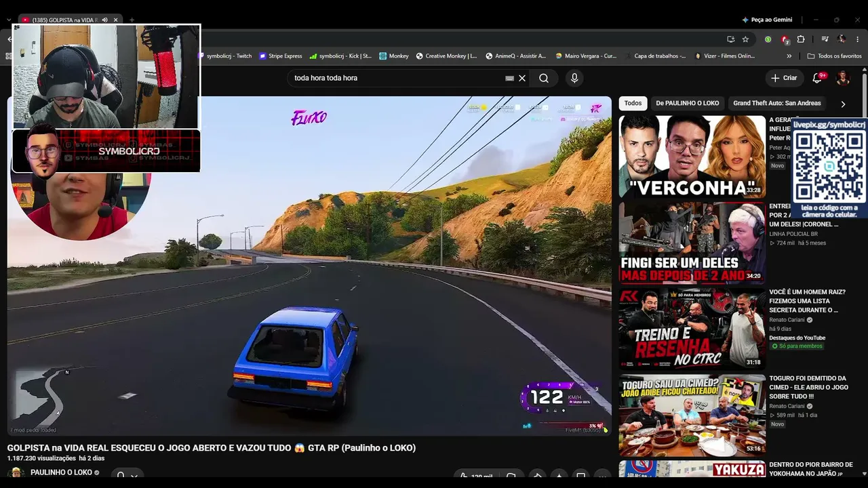This screenshot has width=868, height=488.
Task: Open the VERGONHA video thumbnail
Action: point(692,156)
